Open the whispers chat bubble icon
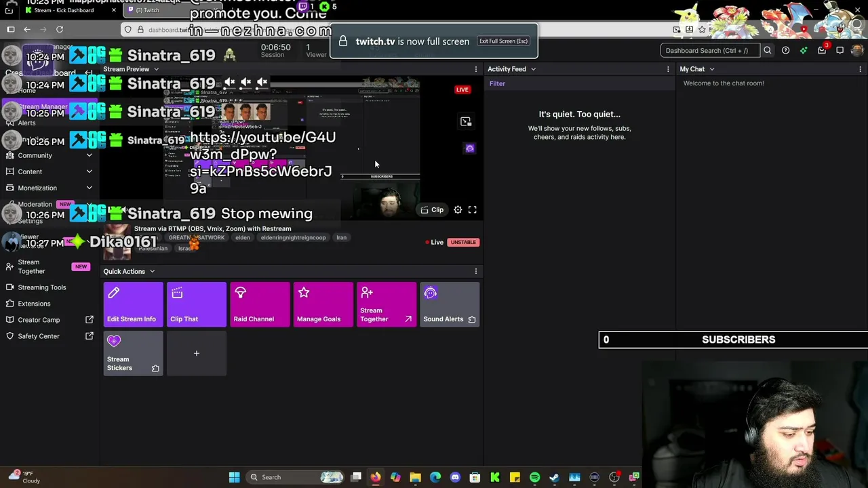The width and height of the screenshot is (868, 488). pyautogui.click(x=840, y=50)
